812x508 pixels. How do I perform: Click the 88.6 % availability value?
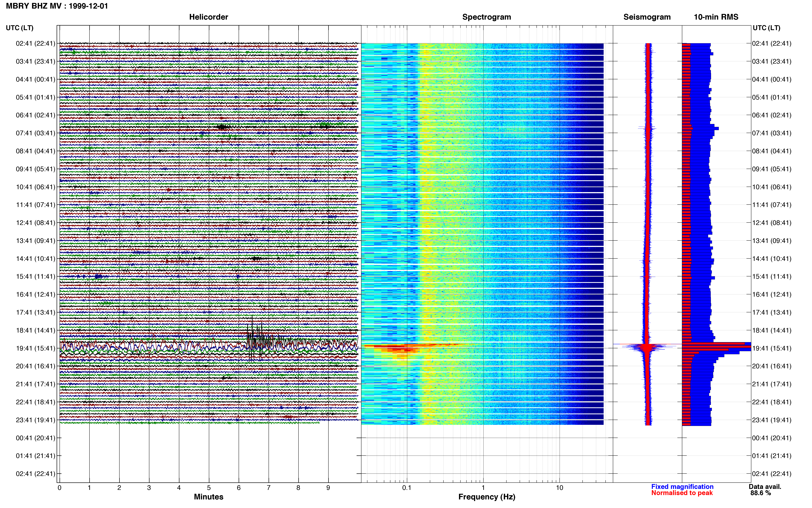click(x=761, y=493)
